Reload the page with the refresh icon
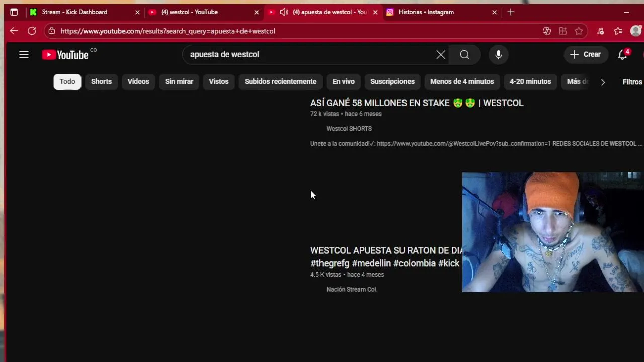 pos(32,31)
